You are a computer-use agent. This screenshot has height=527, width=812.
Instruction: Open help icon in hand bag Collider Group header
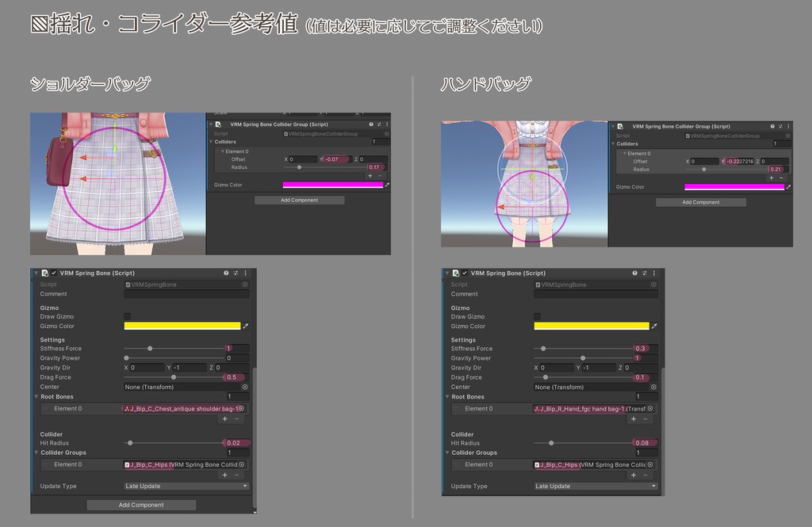click(x=772, y=126)
